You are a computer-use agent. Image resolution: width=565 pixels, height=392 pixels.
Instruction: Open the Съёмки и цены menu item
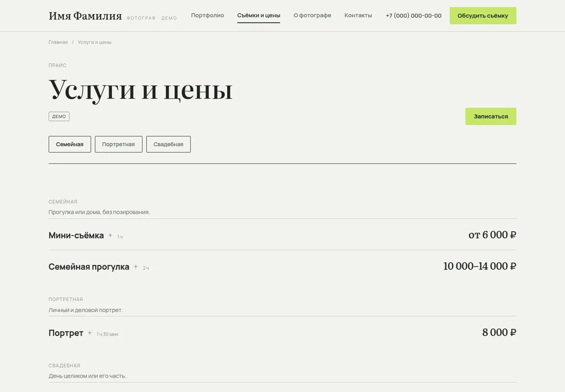[259, 15]
